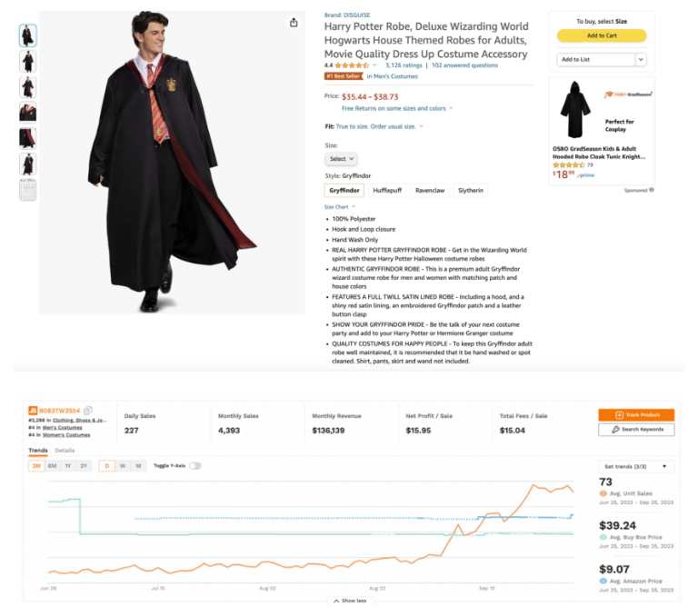688x616 pixels.
Task: Switch to the Details tab
Action: tap(65, 450)
